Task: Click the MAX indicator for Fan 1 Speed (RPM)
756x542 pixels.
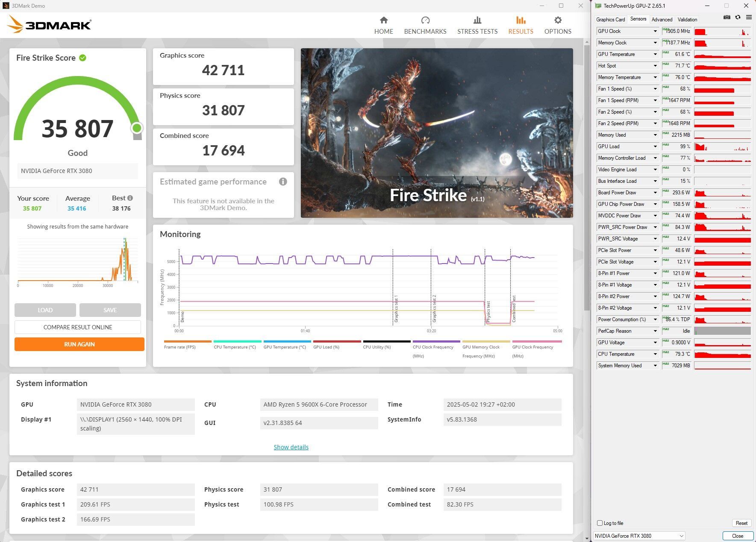Action: 665,99
